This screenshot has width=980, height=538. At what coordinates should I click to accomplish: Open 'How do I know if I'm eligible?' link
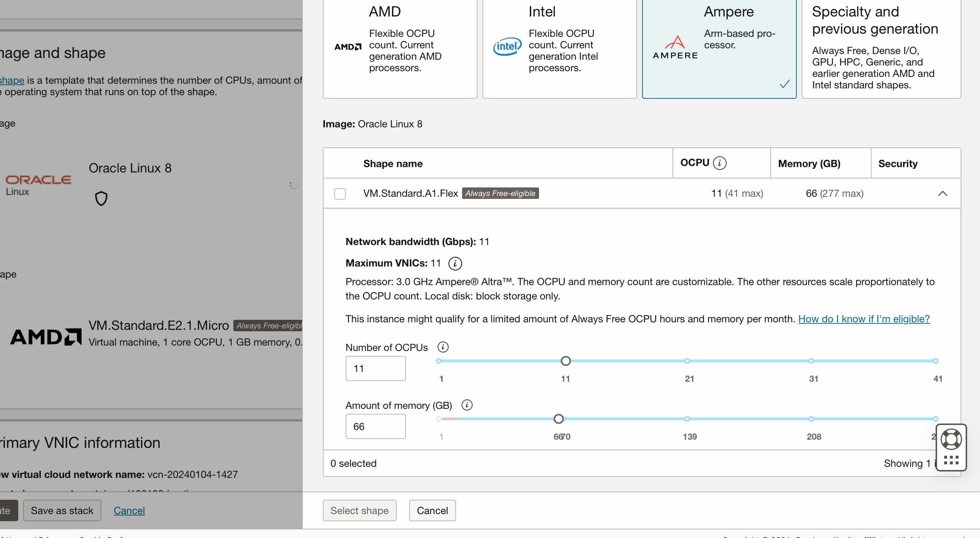tap(864, 319)
